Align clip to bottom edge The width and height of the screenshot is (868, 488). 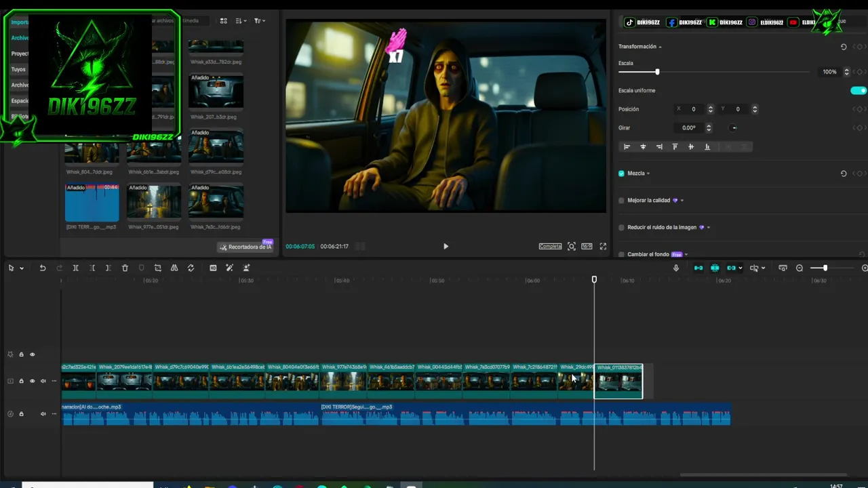707,146
